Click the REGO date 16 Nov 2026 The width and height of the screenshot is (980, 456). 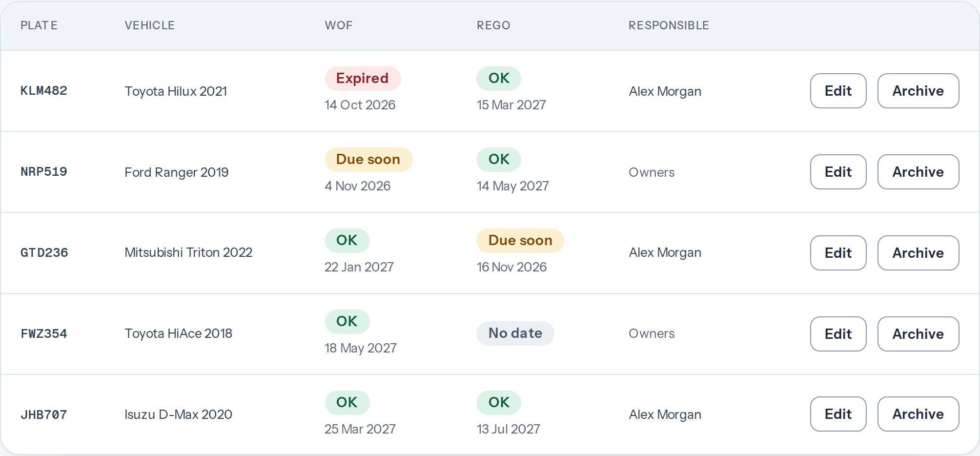[511, 267]
